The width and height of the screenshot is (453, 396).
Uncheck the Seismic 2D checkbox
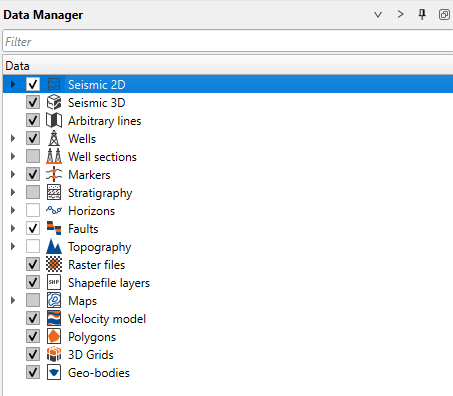pos(33,84)
